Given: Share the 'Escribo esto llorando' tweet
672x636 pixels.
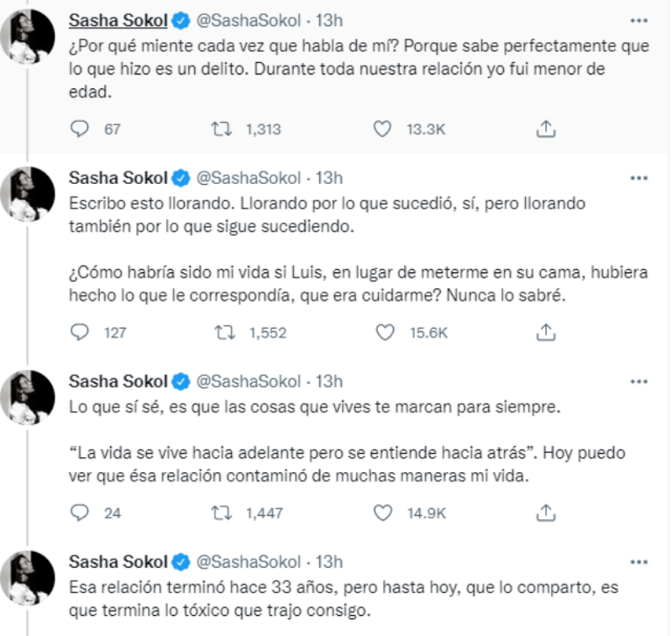Looking at the screenshot, I should coord(546,332).
